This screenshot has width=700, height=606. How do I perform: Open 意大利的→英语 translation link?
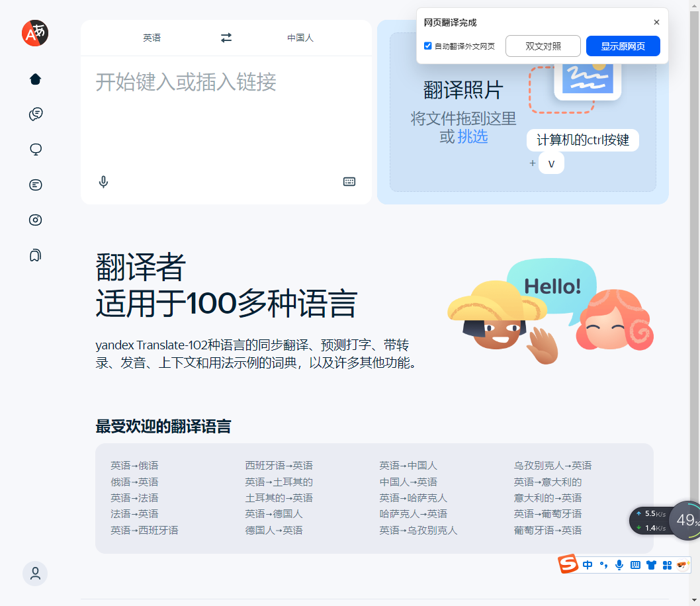coord(548,498)
